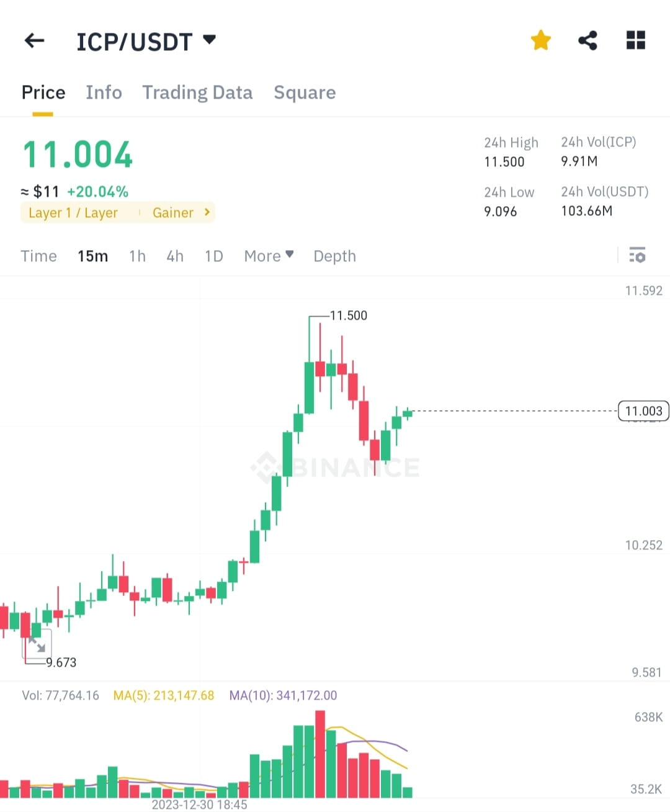Screen dimensions: 670x812
Task: Click the MA(5) volume indicator label
Action: click(x=163, y=695)
